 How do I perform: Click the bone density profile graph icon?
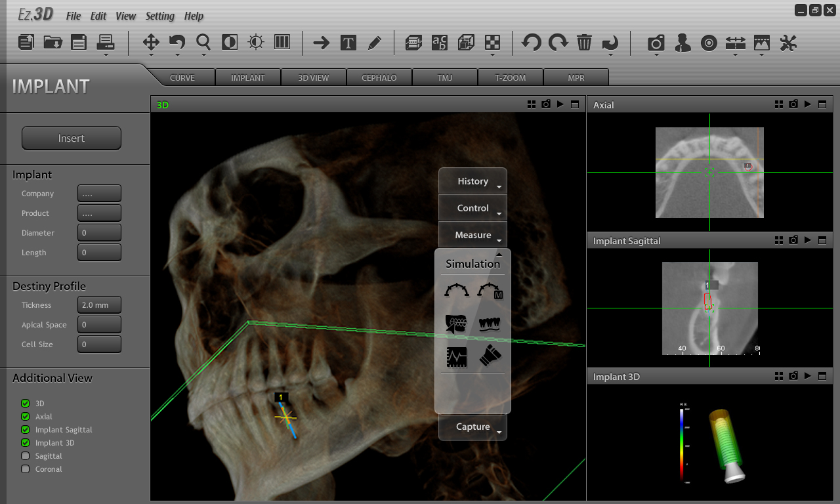pos(457,357)
